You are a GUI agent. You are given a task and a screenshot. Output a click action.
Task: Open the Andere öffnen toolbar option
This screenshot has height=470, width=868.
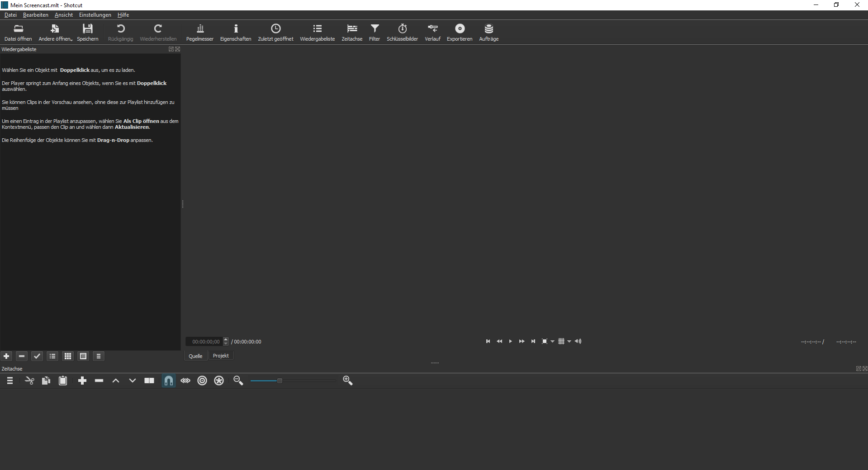pyautogui.click(x=55, y=33)
